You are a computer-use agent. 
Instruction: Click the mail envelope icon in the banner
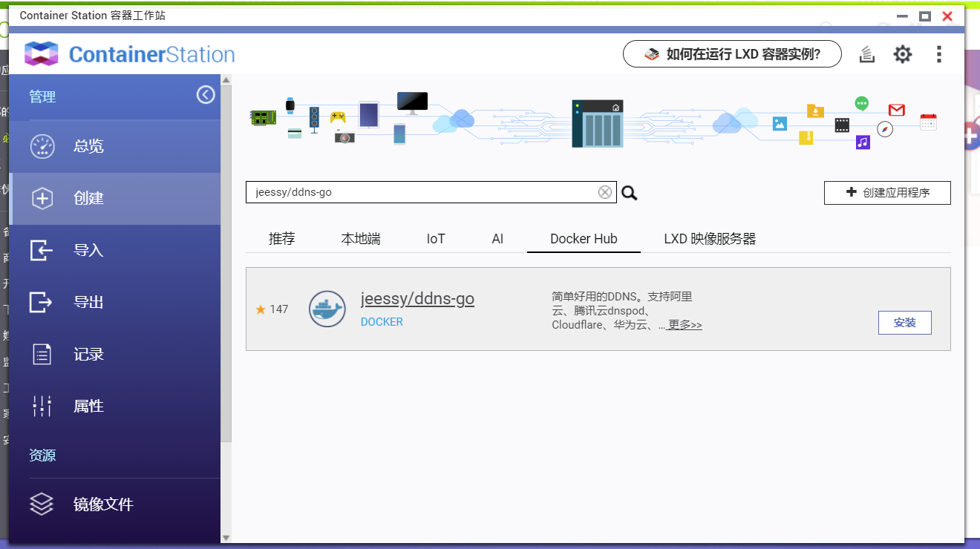coord(896,110)
